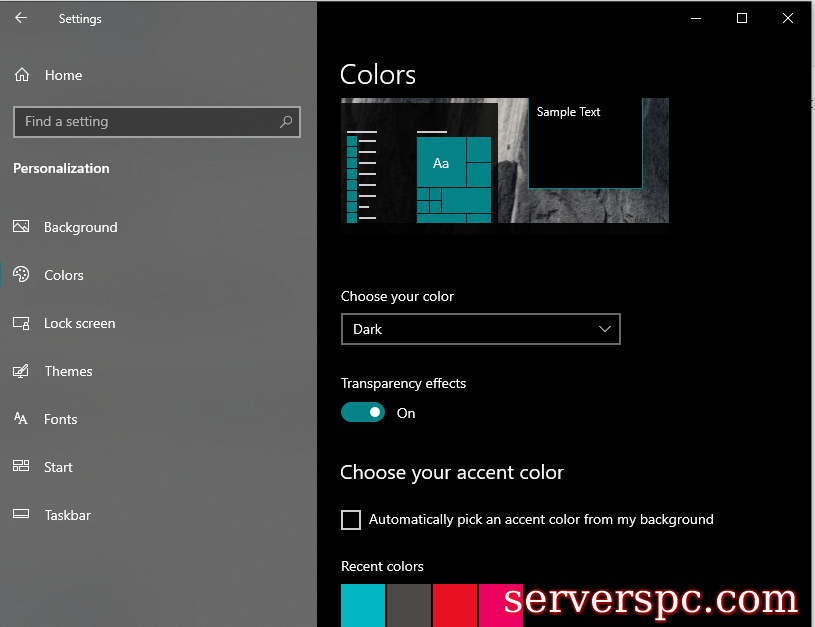The width and height of the screenshot is (815, 627).
Task: Click the back arrow icon in Settings
Action: click(21, 18)
